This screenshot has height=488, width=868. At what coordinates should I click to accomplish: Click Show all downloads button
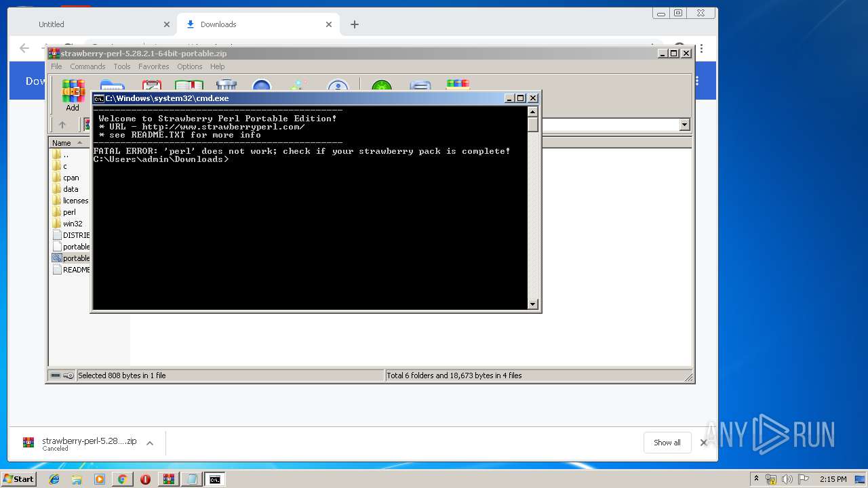tap(667, 443)
